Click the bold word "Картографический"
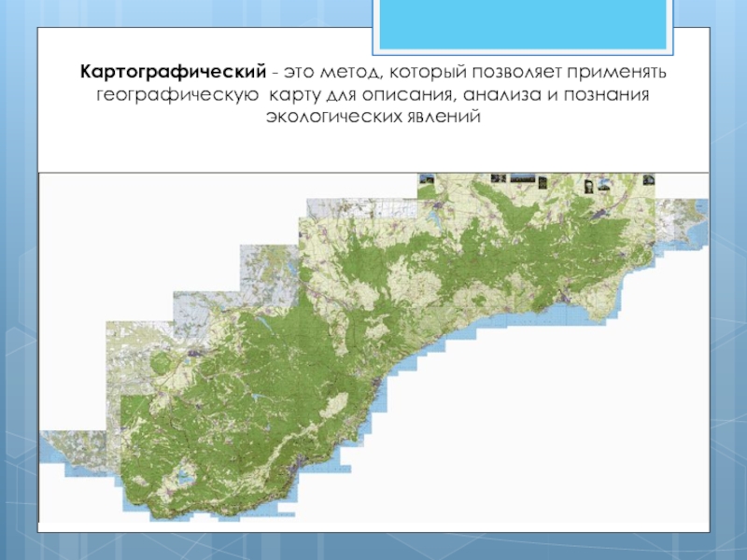747x560 pixels. pos(173,72)
